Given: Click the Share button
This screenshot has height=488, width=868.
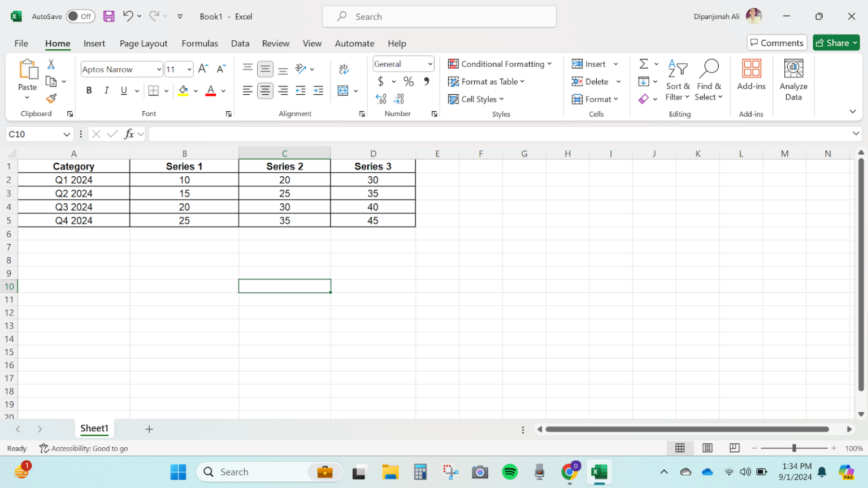Looking at the screenshot, I should (835, 42).
